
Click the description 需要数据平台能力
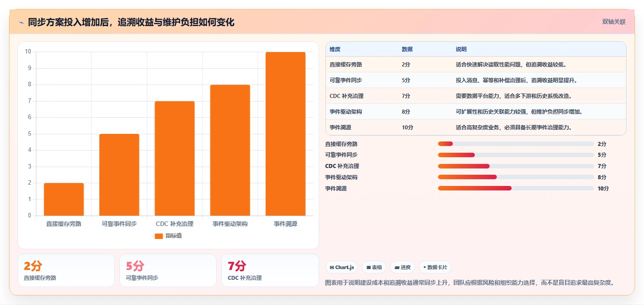[x=514, y=96]
